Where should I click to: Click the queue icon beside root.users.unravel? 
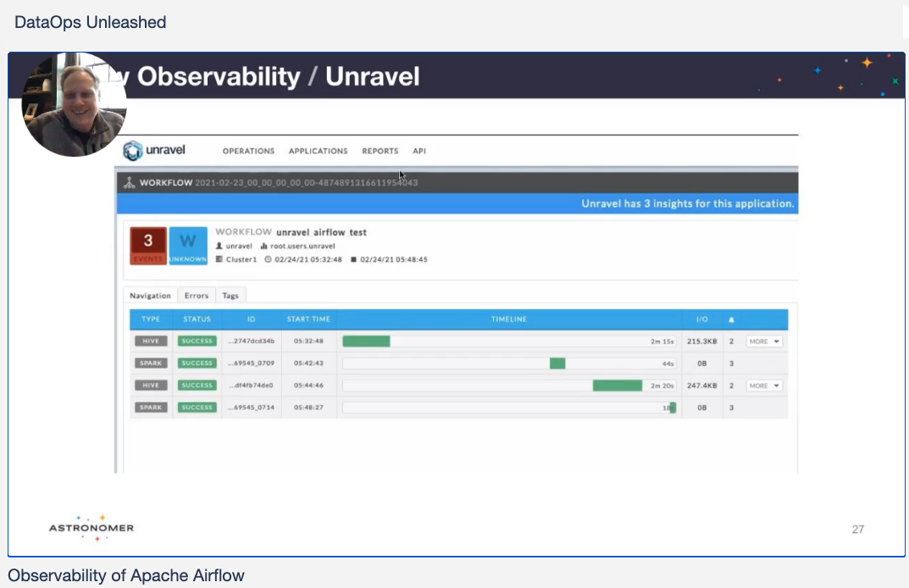coord(263,246)
